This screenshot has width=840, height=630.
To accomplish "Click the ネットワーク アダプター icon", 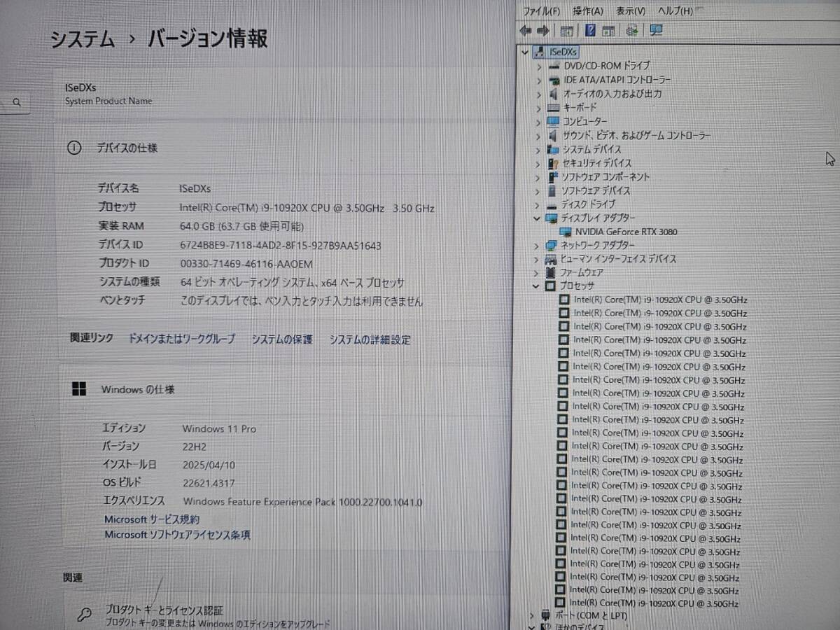I will [x=550, y=245].
